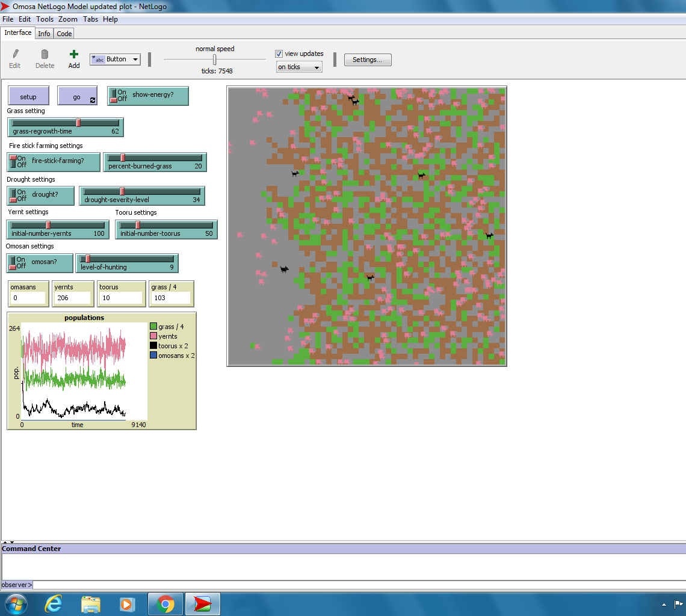The height and width of the screenshot is (616, 686).
Task: Click the initial-number-yernts slider
Action: (x=58, y=230)
